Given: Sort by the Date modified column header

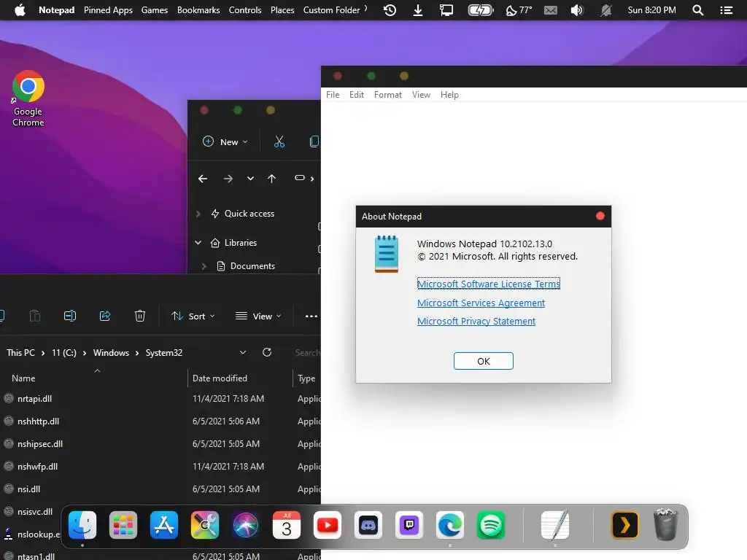Looking at the screenshot, I should (x=220, y=378).
